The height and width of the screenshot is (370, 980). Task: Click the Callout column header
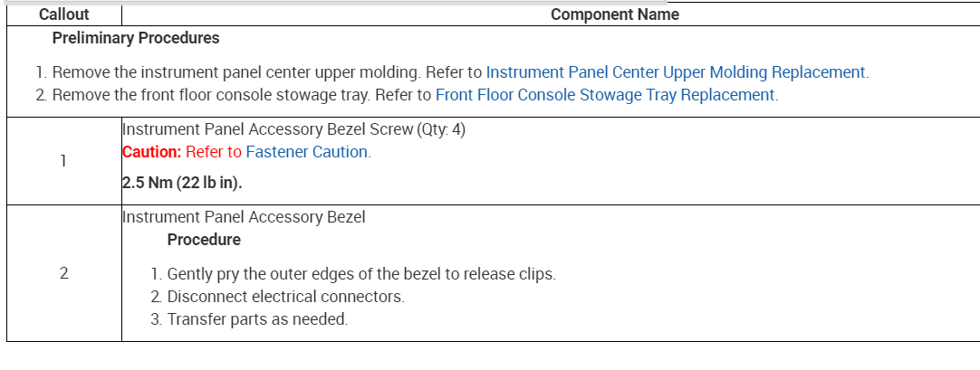64,14
